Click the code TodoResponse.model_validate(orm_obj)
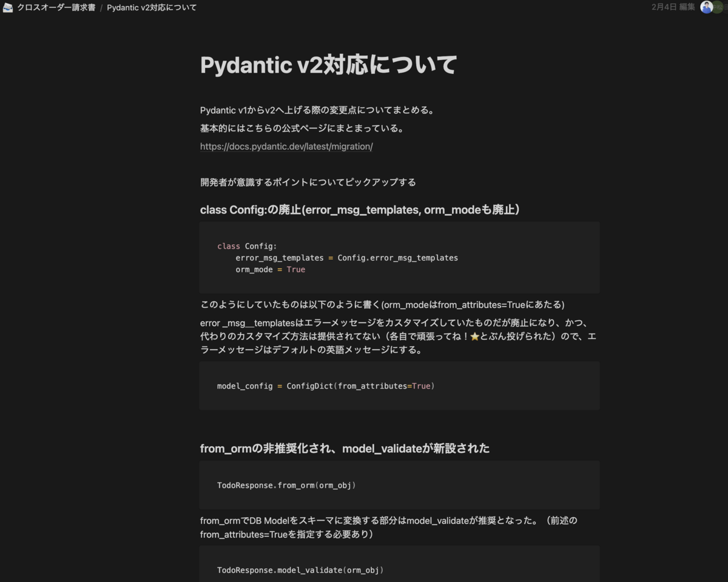This screenshot has width=728, height=582. 300,570
